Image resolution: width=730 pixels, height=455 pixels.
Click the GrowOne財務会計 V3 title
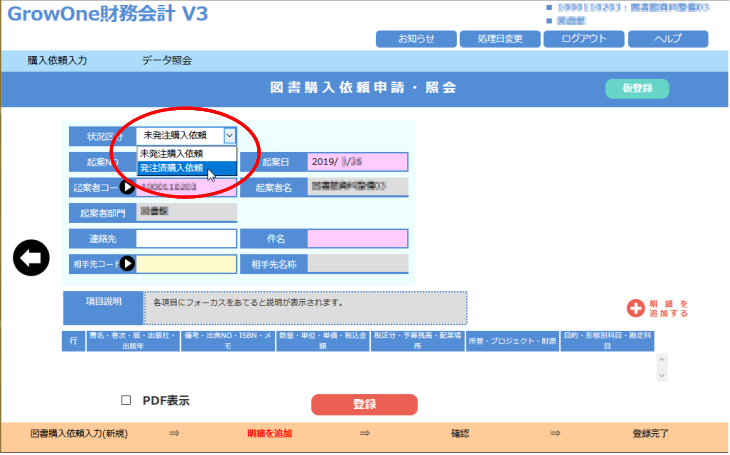[x=108, y=14]
